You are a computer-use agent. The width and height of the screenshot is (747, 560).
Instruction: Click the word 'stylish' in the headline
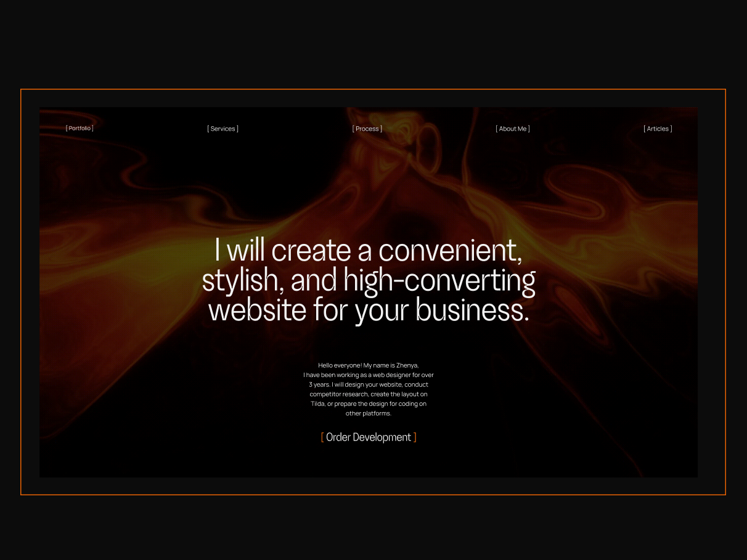pyautogui.click(x=239, y=280)
